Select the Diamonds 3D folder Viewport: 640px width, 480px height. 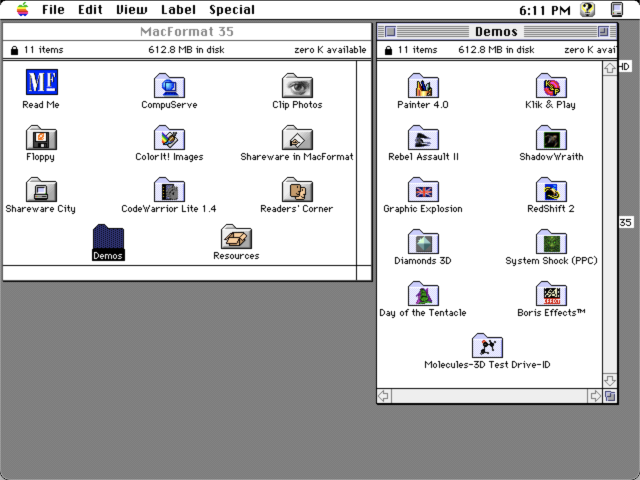tap(423, 242)
